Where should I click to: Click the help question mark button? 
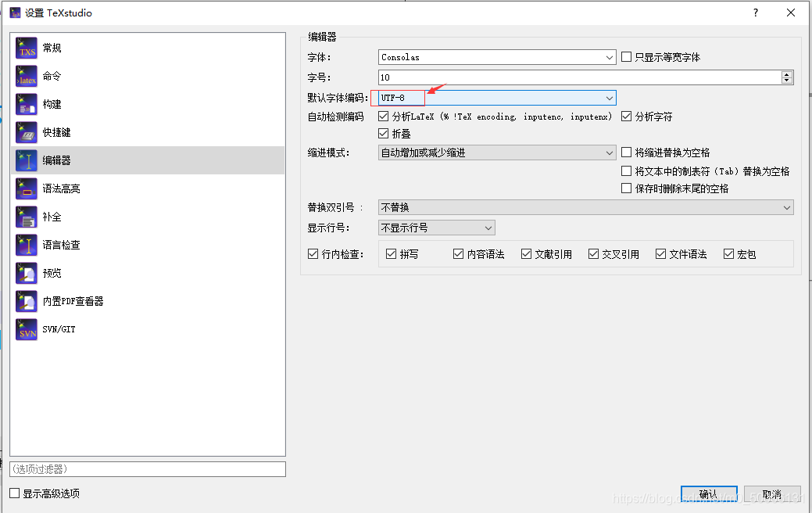tap(756, 13)
